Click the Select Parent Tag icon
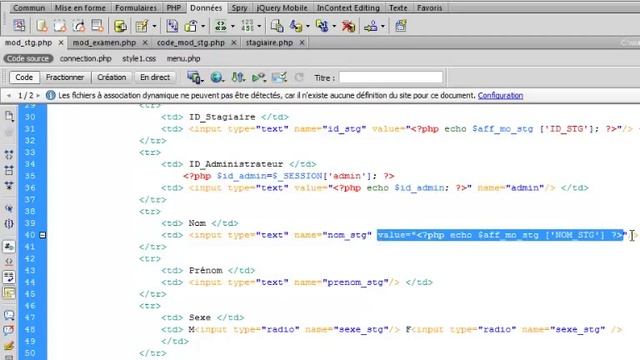Image resolution: width=640 pixels, height=360 pixels. click(9, 209)
